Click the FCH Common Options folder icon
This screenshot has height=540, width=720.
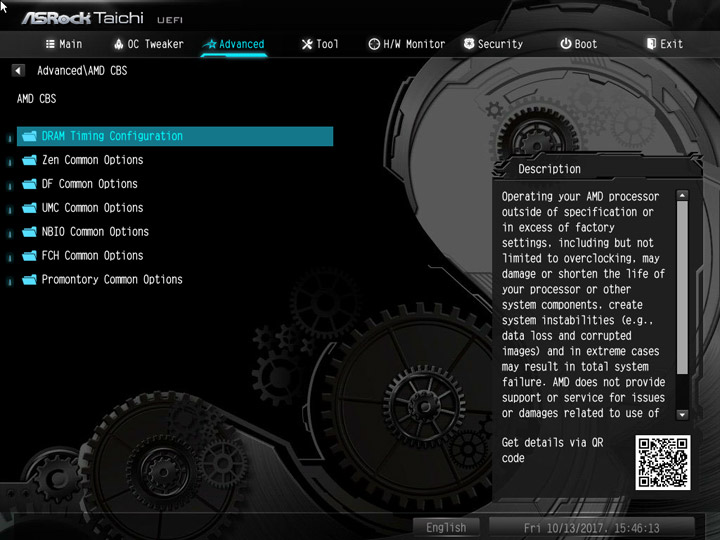pyautogui.click(x=29, y=256)
